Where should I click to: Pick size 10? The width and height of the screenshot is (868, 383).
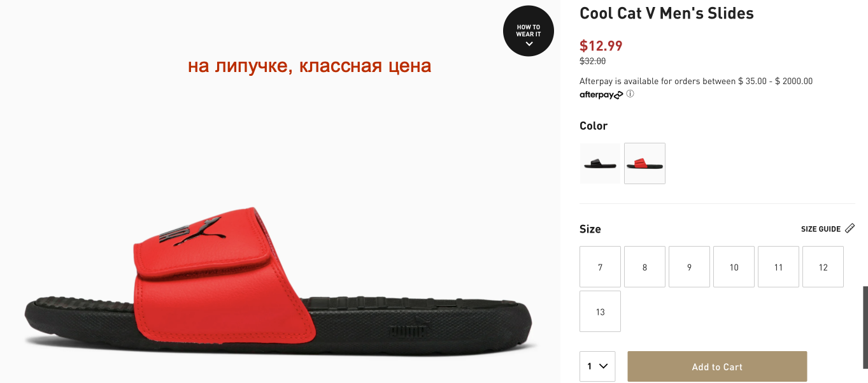(734, 267)
